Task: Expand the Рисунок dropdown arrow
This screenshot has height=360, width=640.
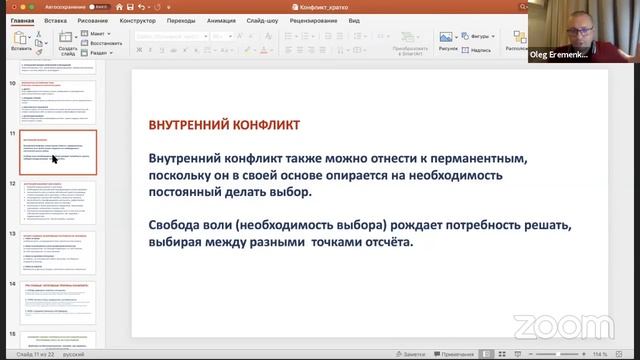Action: coord(456,37)
